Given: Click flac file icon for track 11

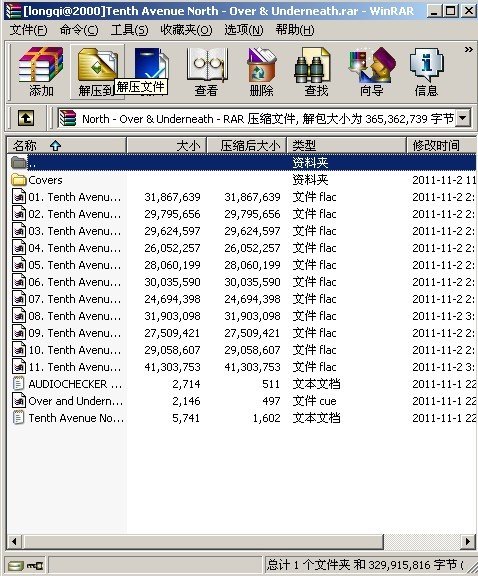Looking at the screenshot, I should [x=19, y=367].
